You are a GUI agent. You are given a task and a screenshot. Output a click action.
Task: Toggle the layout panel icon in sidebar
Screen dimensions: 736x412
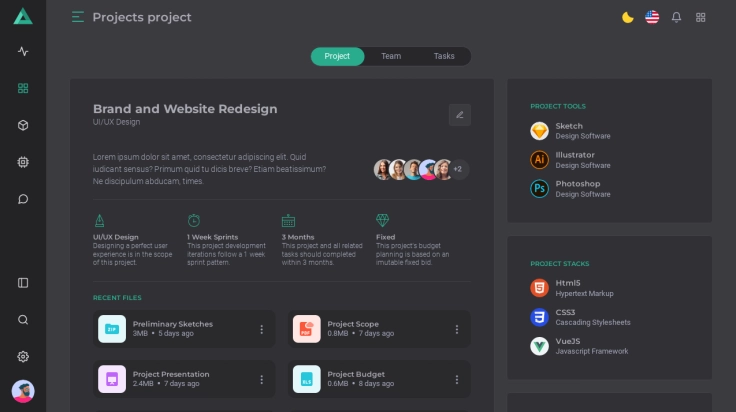pos(23,283)
